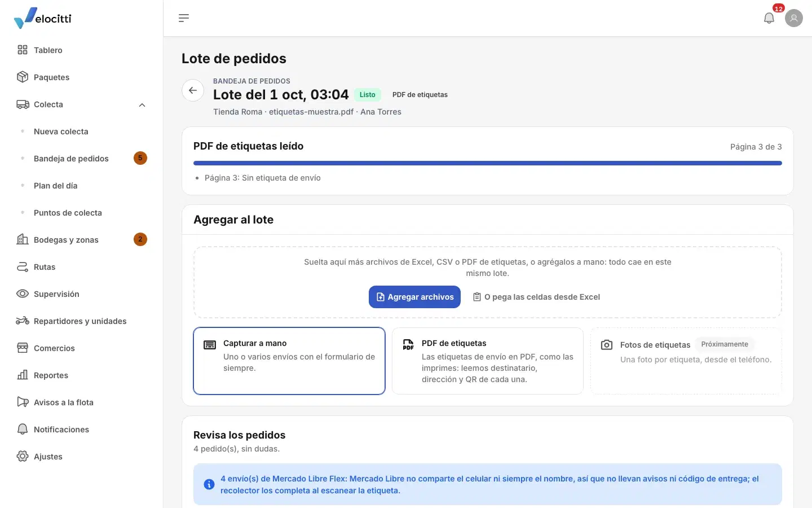Click the Avisos a la flota flag icon
This screenshot has height=508, width=812.
click(23, 402)
